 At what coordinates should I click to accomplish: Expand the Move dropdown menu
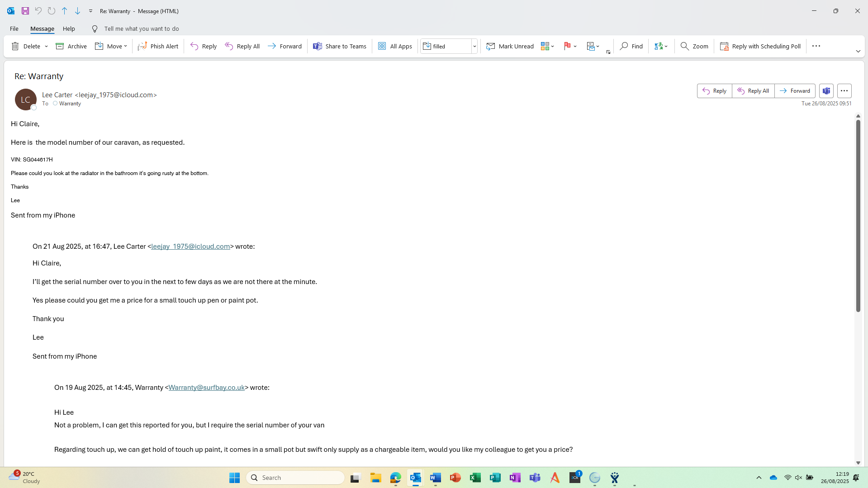(125, 46)
